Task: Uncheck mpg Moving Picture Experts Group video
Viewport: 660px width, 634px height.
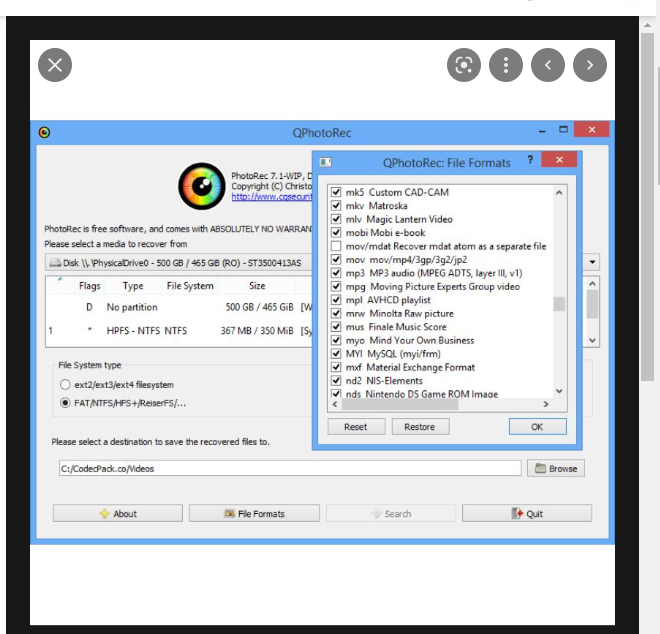Action: coord(335,287)
